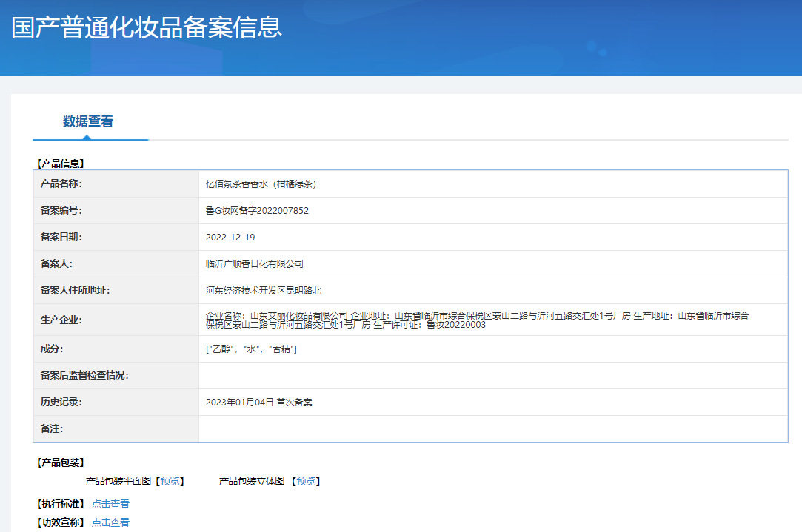The image size is (802, 532).
Task: Click the 产品包装立体图 label
Action: [x=251, y=481]
